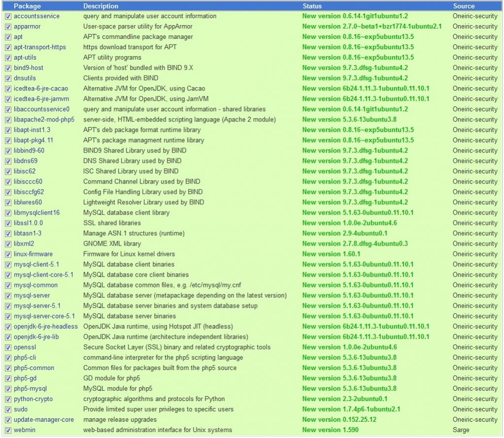Viewport: 504px width, 438px height.
Task: Open libapt-inst1.3 package link
Action: point(32,130)
